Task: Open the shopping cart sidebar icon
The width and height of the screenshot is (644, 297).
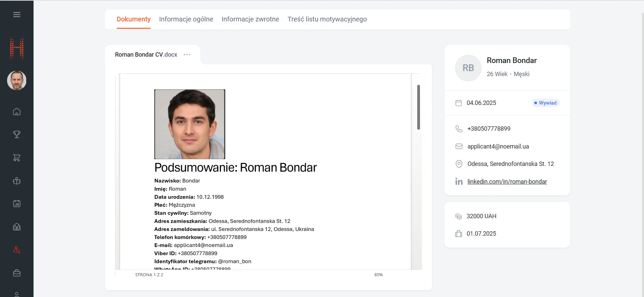Action: pos(17,158)
